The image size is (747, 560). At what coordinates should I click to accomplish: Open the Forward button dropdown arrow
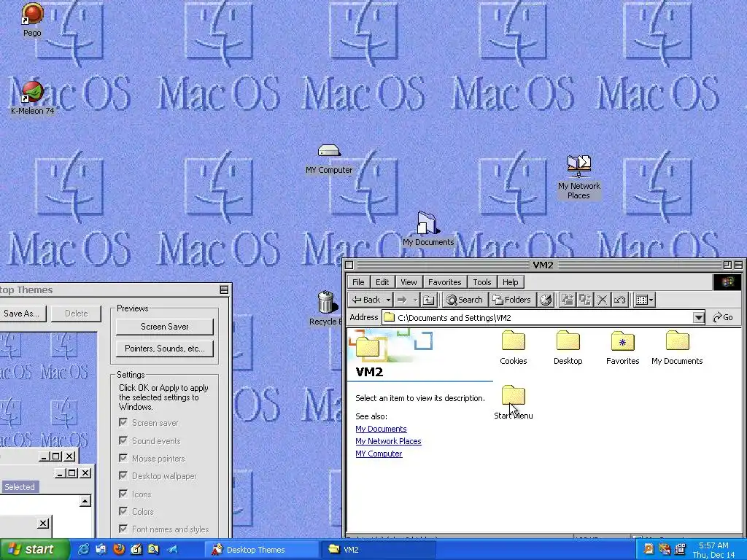point(415,300)
